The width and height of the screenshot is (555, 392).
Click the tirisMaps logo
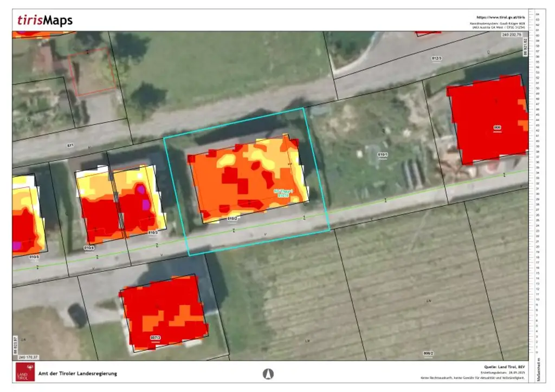44,21
